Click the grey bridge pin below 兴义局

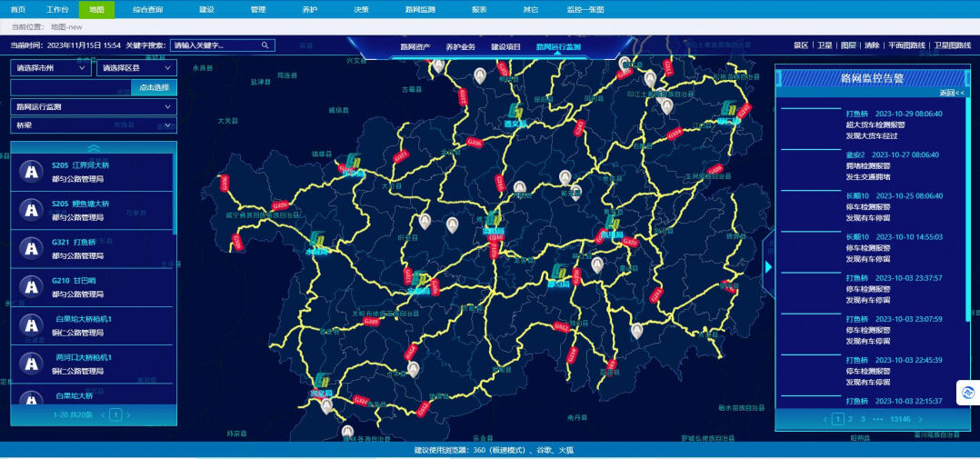coord(326,406)
